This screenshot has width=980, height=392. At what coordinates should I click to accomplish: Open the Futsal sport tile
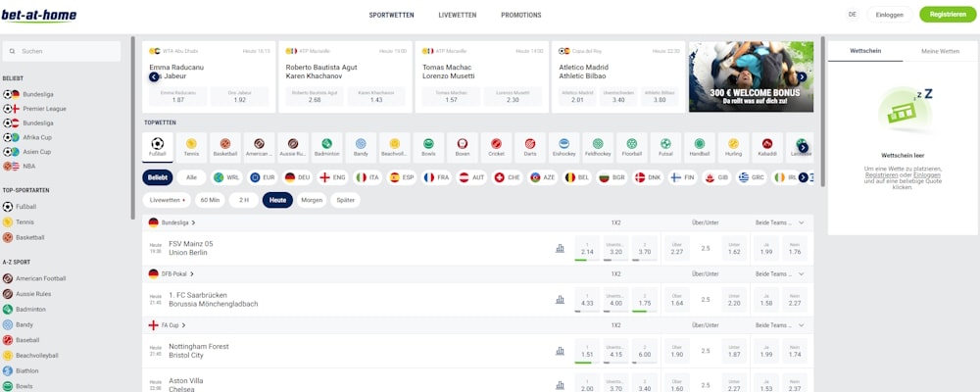(665, 148)
